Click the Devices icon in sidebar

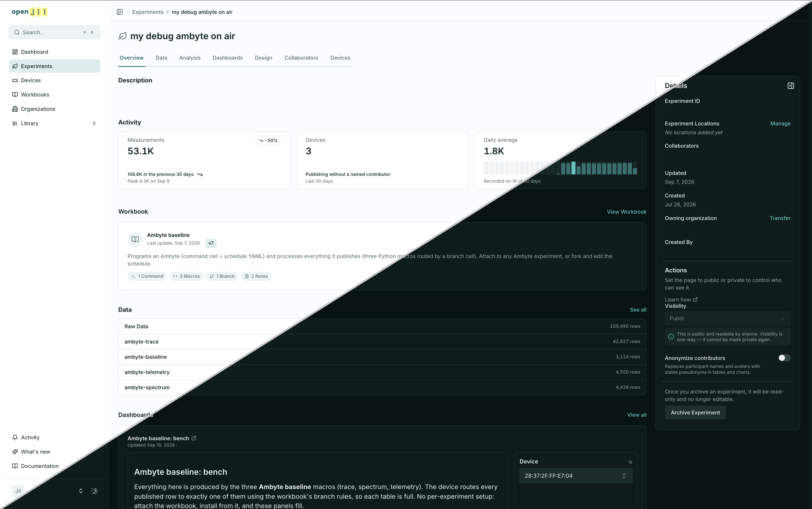(15, 80)
